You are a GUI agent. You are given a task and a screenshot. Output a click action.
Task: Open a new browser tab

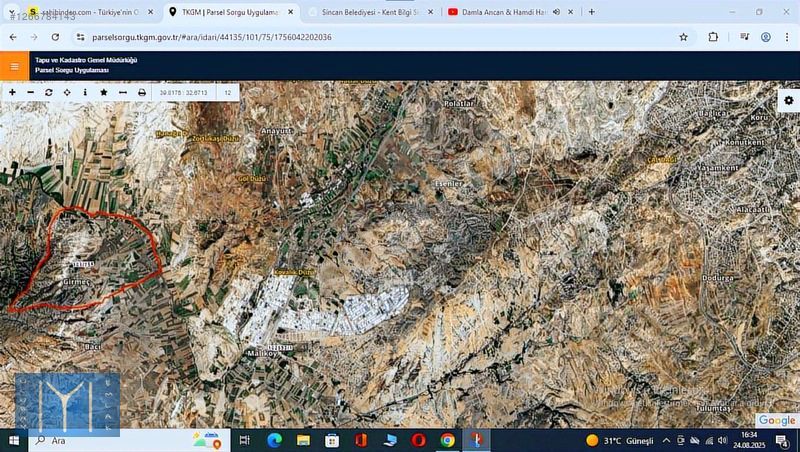592,12
